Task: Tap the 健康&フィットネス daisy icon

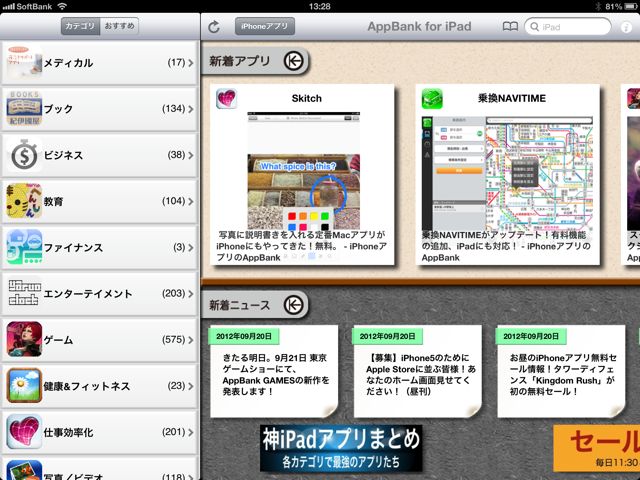Action: coord(24,385)
